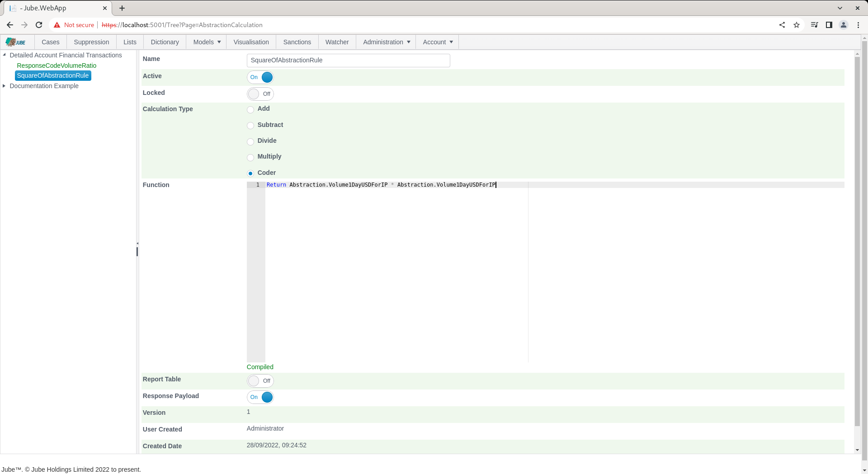
Task: Click the created date 28/09/2022, 09:24:52
Action: coord(277,445)
